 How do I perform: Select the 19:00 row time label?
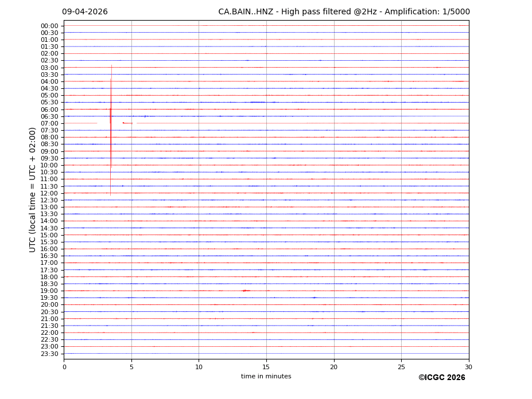click(x=49, y=291)
